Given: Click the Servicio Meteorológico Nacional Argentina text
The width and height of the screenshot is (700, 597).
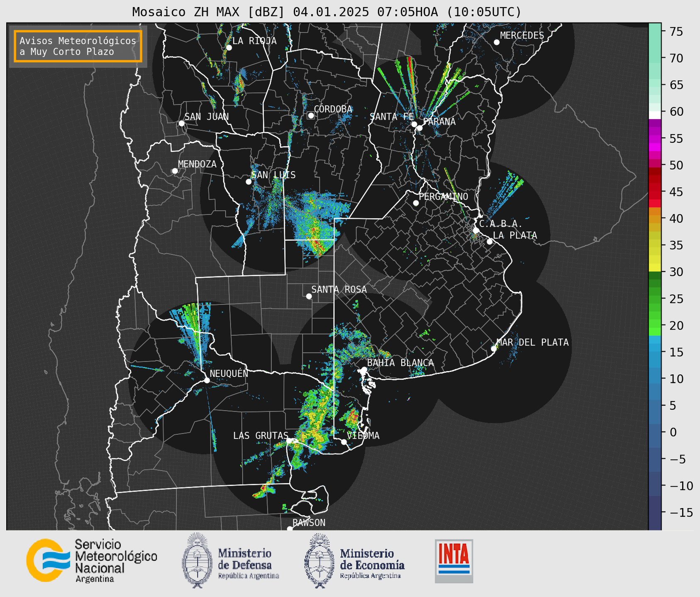Looking at the screenshot, I should click(x=116, y=561).
